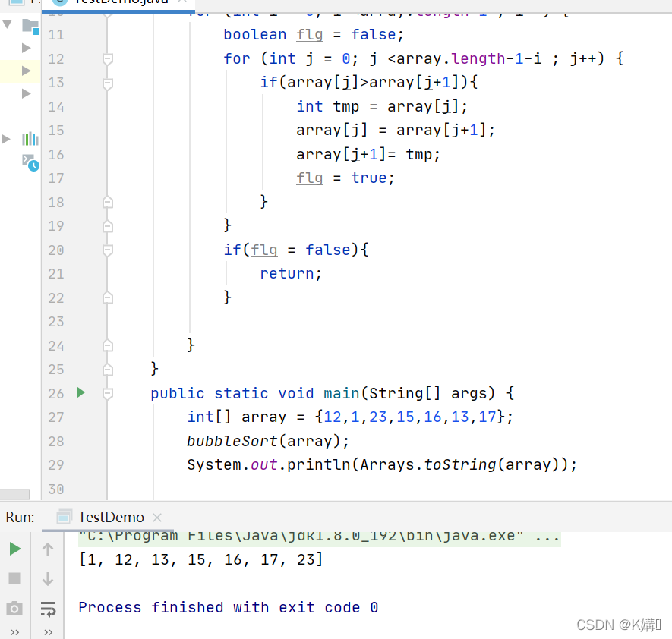672x639 pixels.
Task: Collapse the project root folder node
Action: point(7,24)
